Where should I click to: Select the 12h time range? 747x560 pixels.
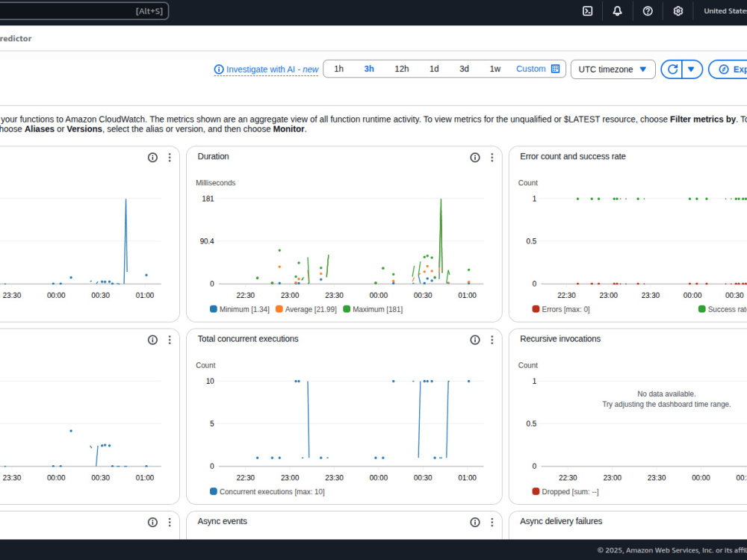(402, 69)
